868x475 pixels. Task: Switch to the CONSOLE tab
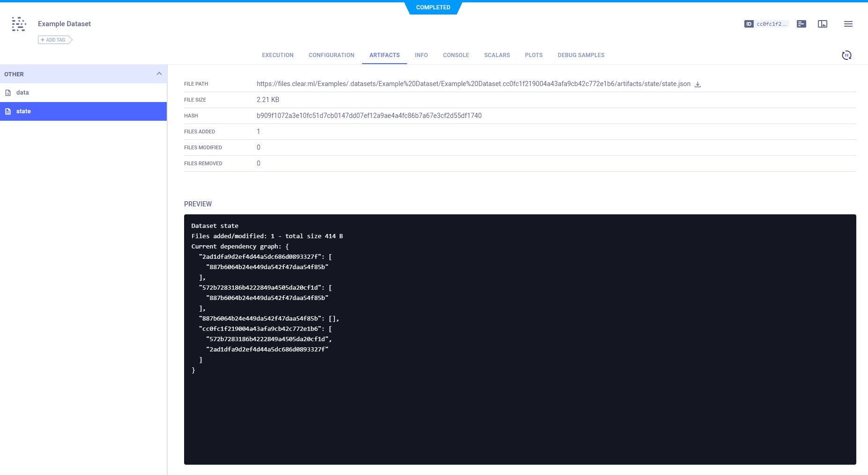(x=455, y=55)
